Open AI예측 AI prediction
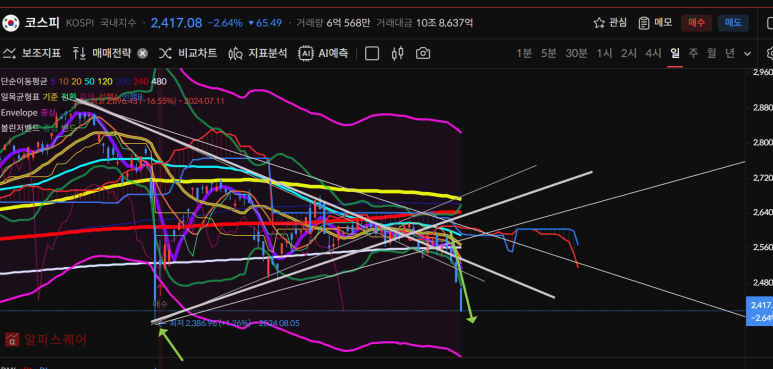 click(323, 53)
